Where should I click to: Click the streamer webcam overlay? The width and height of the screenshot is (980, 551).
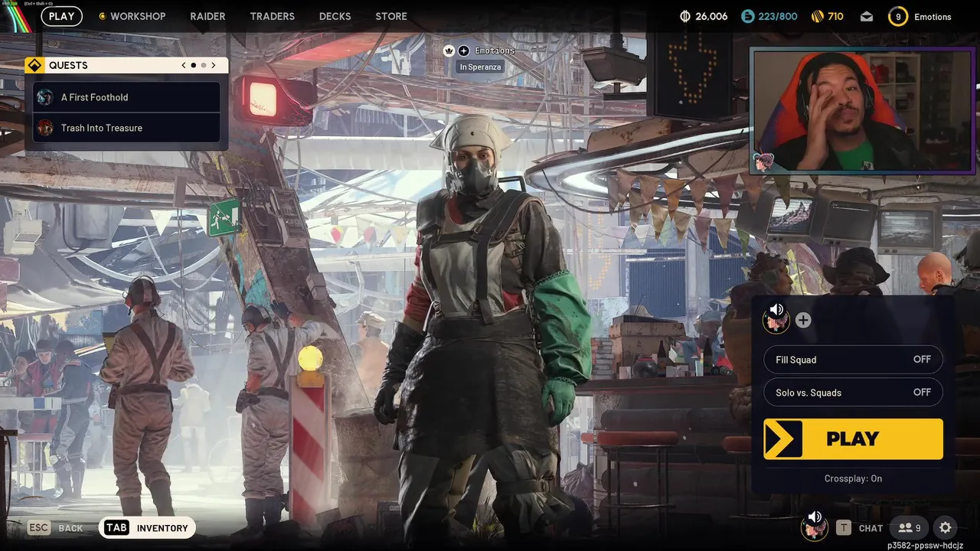pos(862,110)
